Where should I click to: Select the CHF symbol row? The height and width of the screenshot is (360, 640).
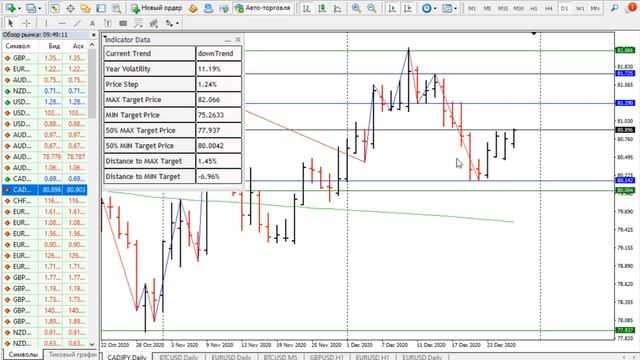44,201
